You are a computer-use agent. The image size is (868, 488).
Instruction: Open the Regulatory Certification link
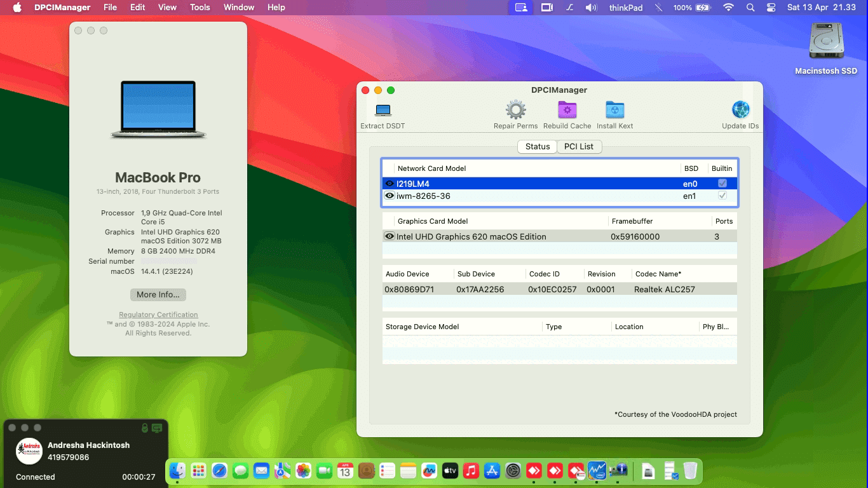[x=158, y=315]
